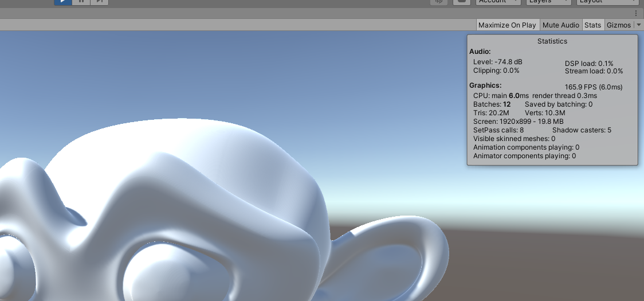Toggle Mute Audio
The height and width of the screenshot is (301, 644).
coord(560,25)
